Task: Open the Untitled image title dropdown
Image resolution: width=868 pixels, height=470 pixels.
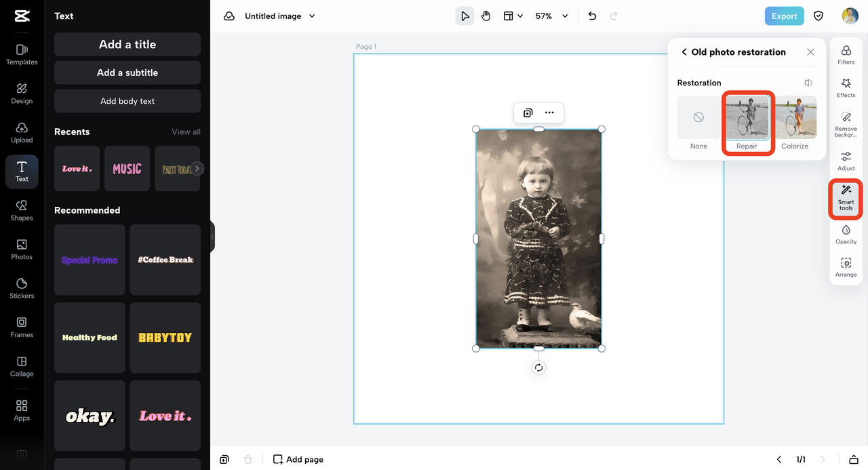Action: 280,16
